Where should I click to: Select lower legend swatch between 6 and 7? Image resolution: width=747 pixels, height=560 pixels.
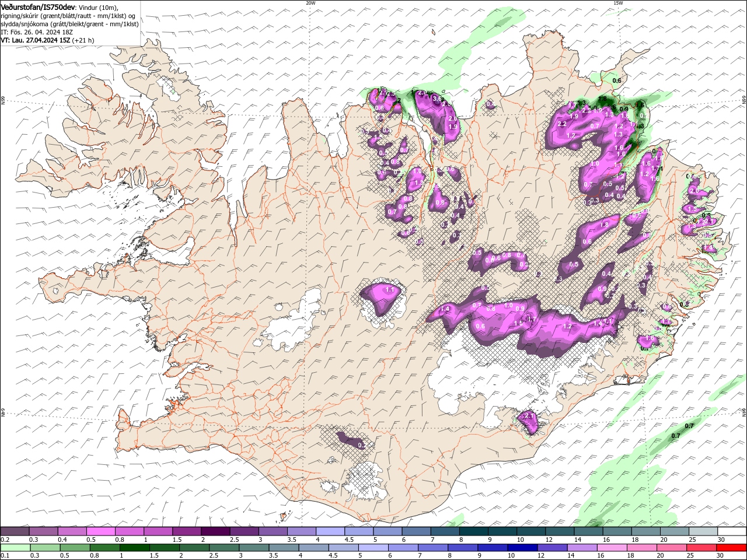403,548
